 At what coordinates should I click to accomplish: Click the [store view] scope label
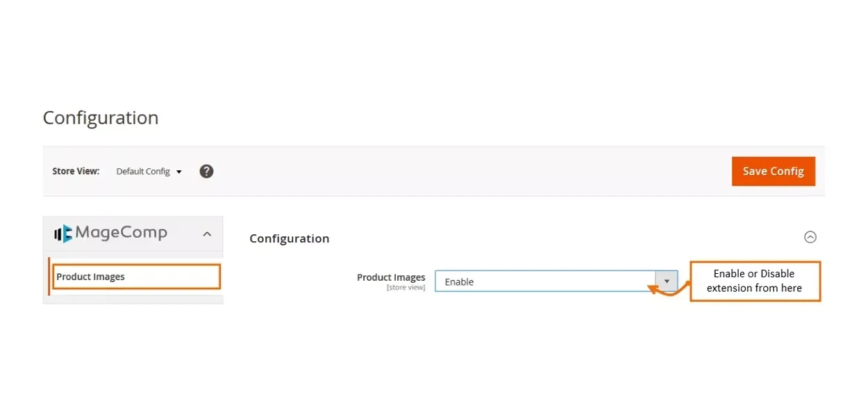406,288
